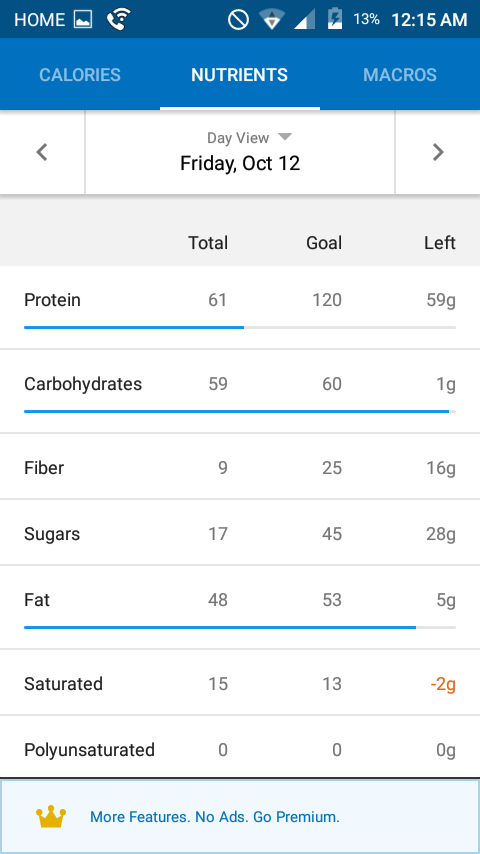Go to next day with right chevron
The height and width of the screenshot is (854, 480).
(x=438, y=152)
